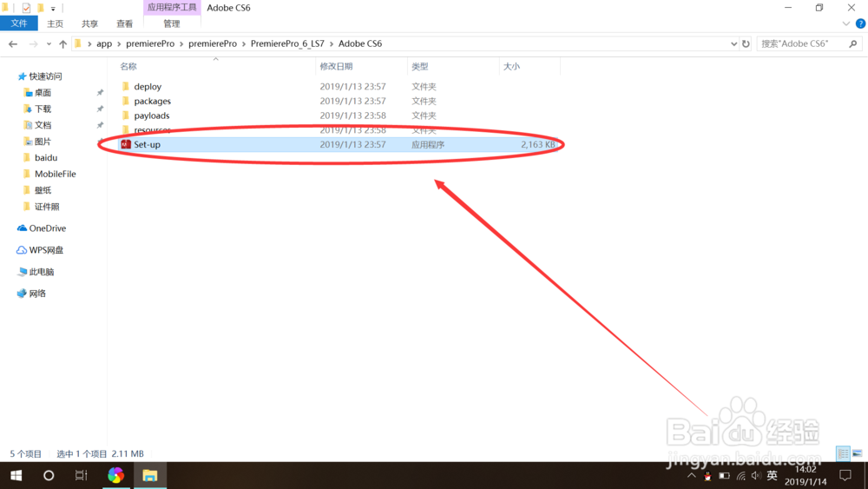Open recent locations dropdown arrow

(49, 43)
